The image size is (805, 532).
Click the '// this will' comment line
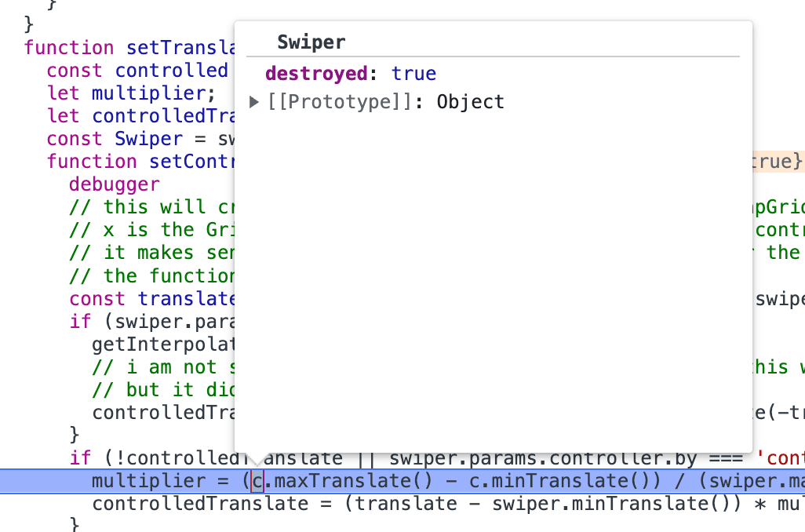(x=152, y=207)
